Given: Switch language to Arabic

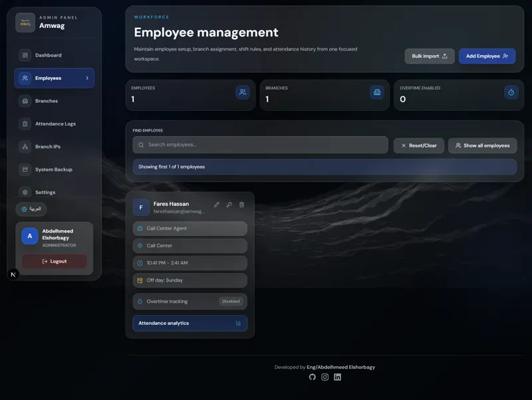Looking at the screenshot, I should [31, 209].
